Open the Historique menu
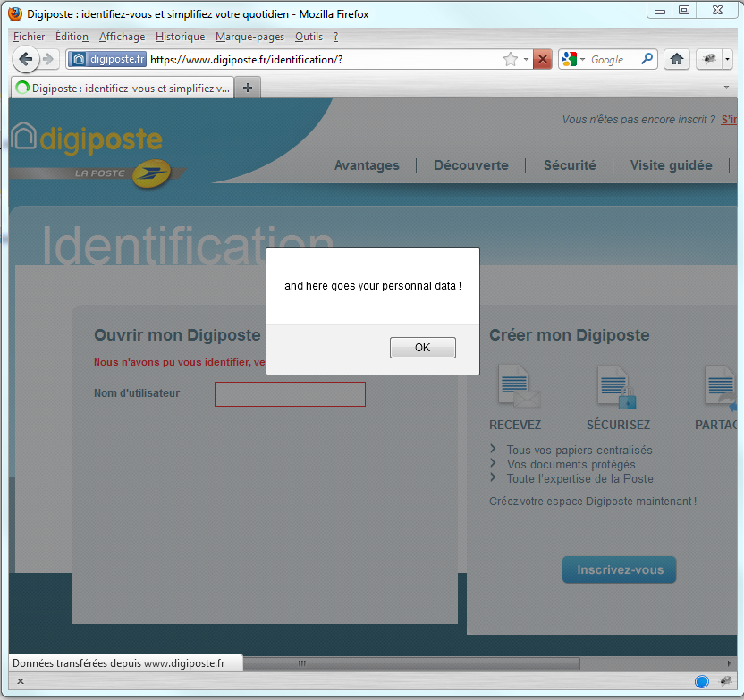Screen dimensions: 744x700 (180, 37)
